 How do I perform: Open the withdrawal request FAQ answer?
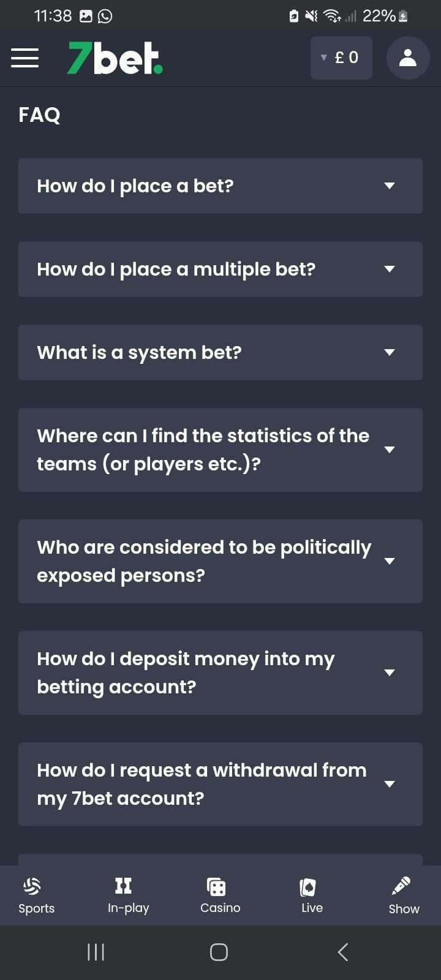[x=221, y=784]
